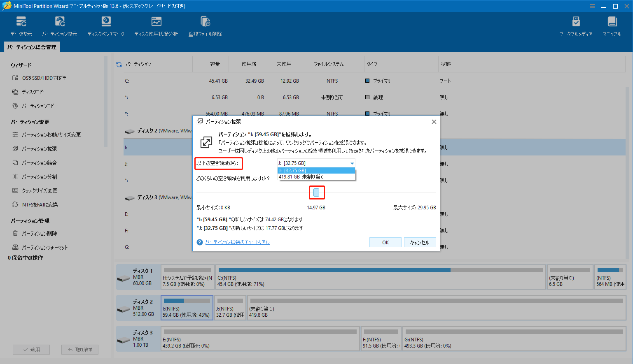This screenshot has height=364, width=633.
Task: Select I:(NTFS) block on disk 2 map
Action: (187, 308)
